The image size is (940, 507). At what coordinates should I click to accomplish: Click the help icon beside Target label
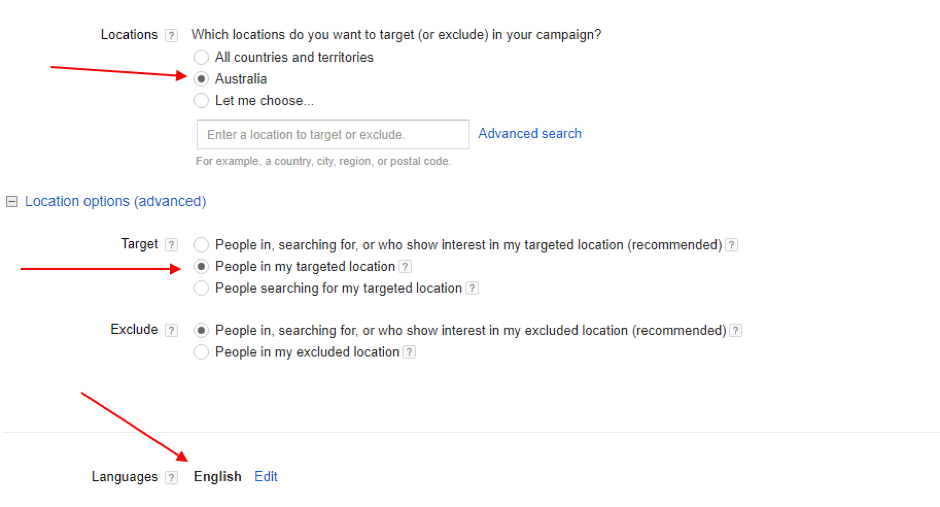coord(171,245)
